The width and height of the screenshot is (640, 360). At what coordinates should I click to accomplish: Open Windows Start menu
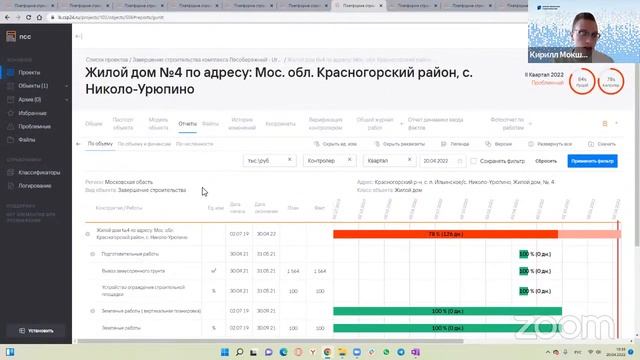click(224, 352)
